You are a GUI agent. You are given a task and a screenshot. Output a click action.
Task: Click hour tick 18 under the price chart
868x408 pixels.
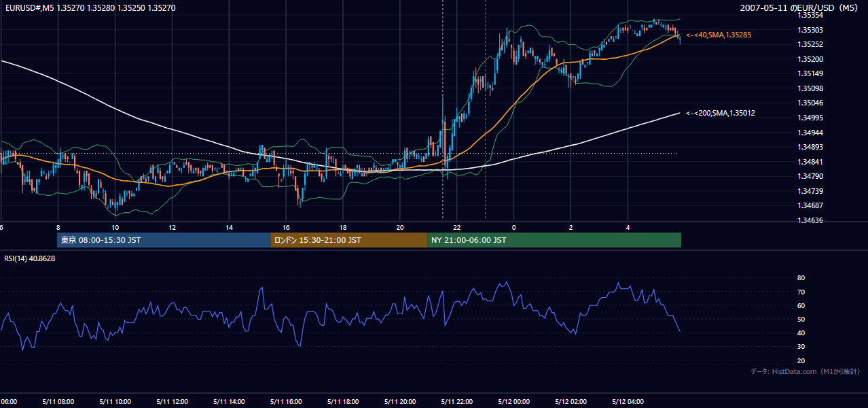pos(343,228)
